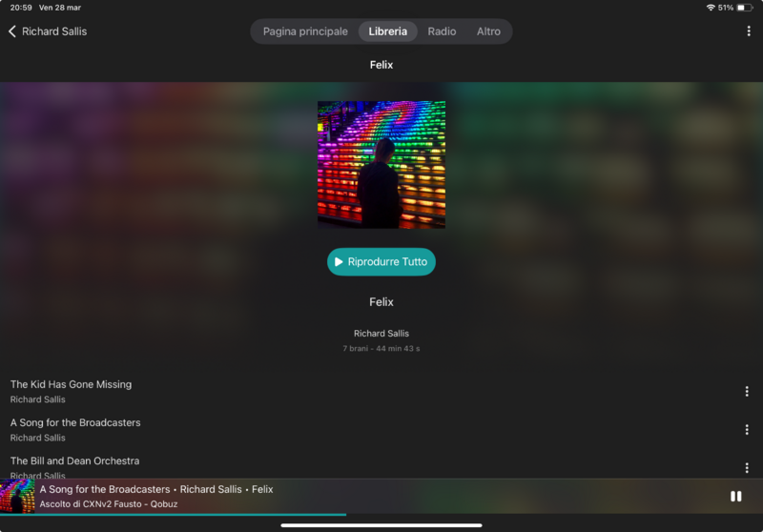Check the Wi-Fi status icon
This screenshot has height=532, width=763.
point(711,8)
